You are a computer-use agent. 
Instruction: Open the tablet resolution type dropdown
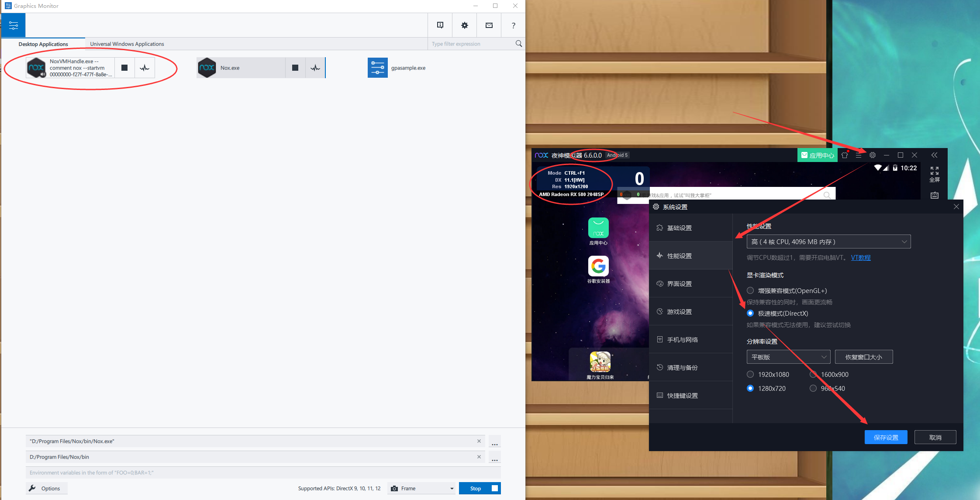pyautogui.click(x=788, y=357)
